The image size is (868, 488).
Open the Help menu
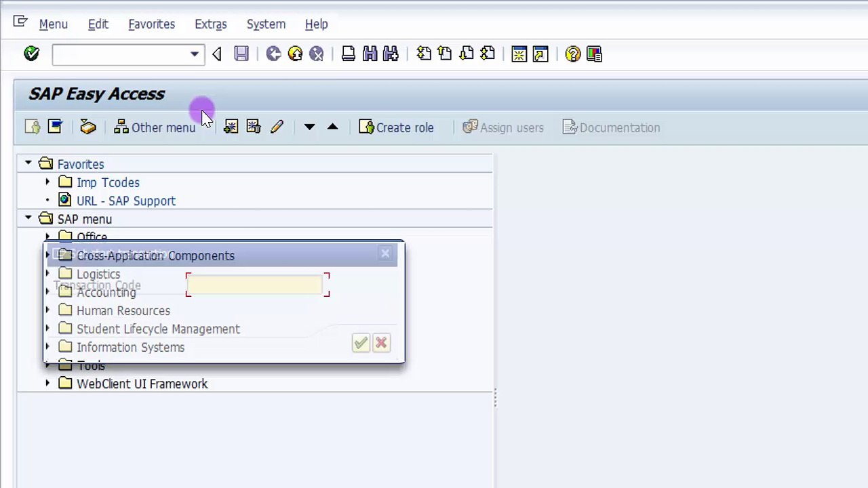click(x=317, y=24)
